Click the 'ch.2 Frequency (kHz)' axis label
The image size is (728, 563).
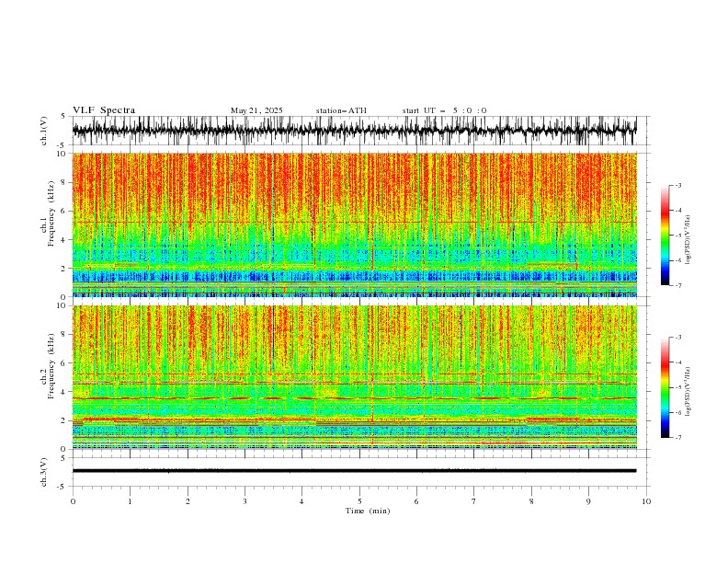click(48, 366)
